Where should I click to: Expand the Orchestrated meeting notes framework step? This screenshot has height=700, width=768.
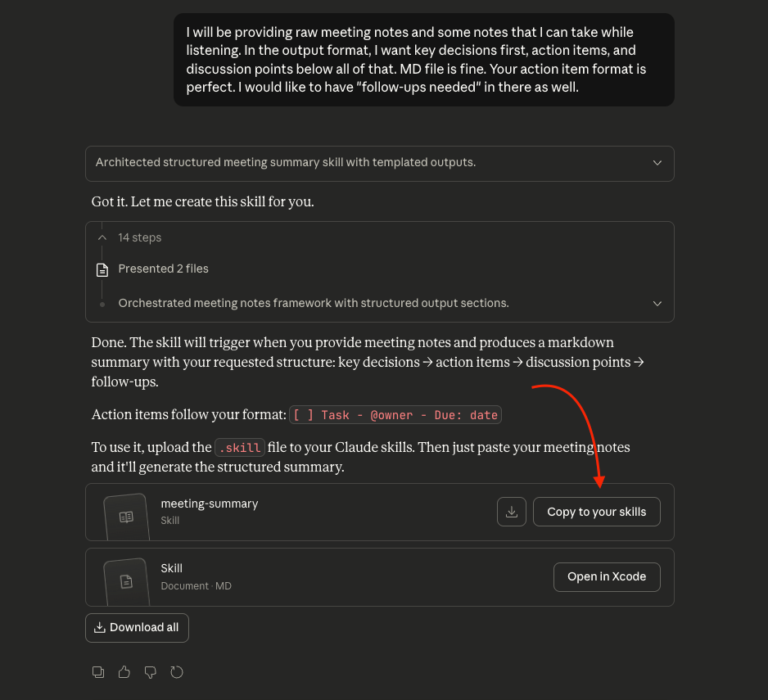[x=657, y=304]
